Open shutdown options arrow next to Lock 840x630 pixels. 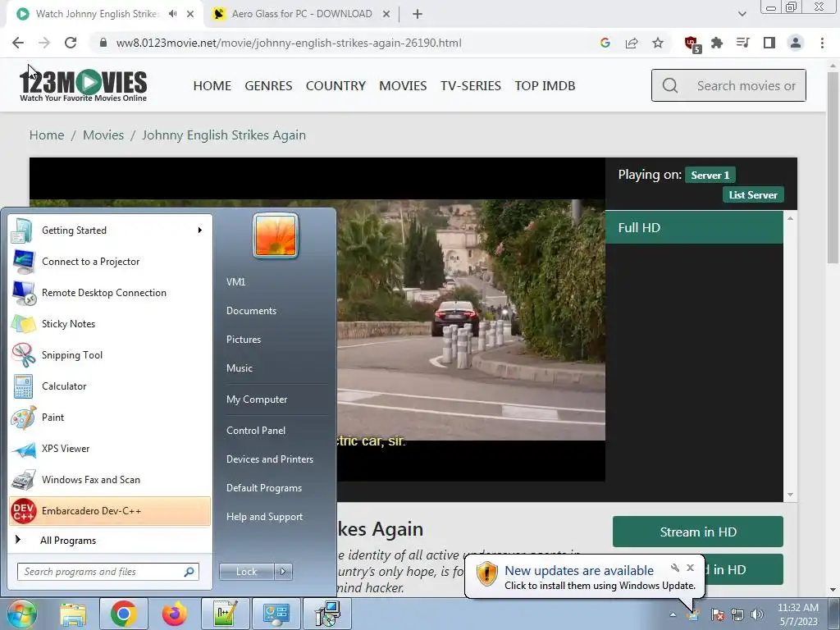[283, 572]
